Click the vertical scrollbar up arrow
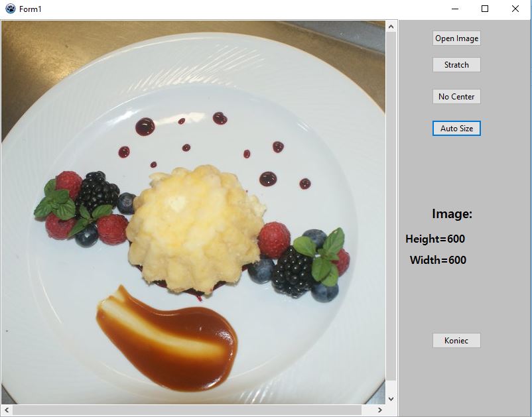This screenshot has width=532, height=417. pos(391,27)
